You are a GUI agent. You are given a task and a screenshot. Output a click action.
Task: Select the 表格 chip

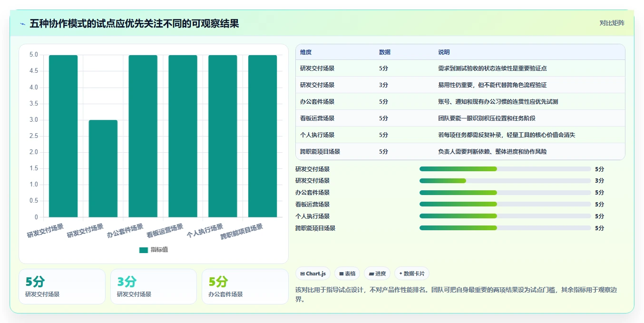pyautogui.click(x=347, y=274)
